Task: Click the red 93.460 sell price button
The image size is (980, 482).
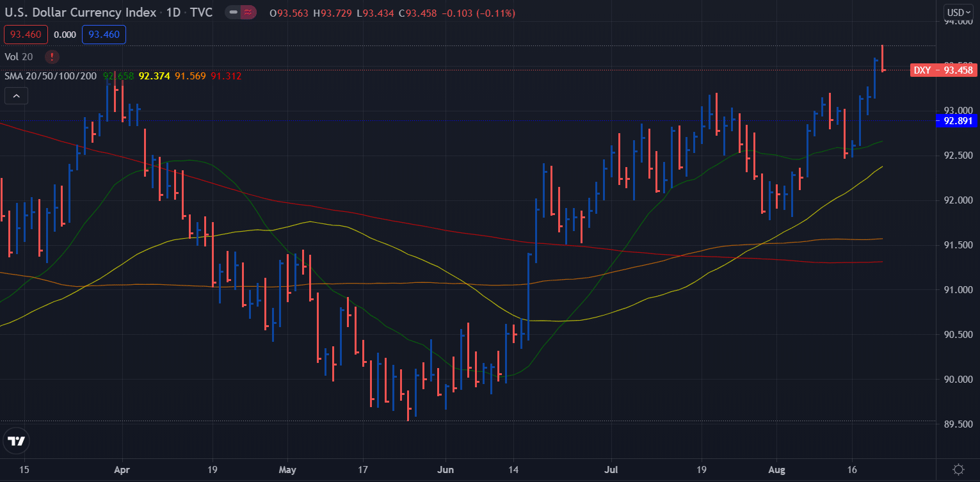Action: pyautogui.click(x=26, y=35)
